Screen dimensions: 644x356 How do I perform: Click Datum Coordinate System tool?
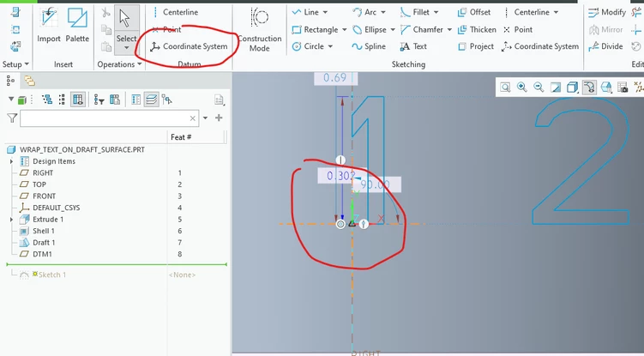(189, 46)
